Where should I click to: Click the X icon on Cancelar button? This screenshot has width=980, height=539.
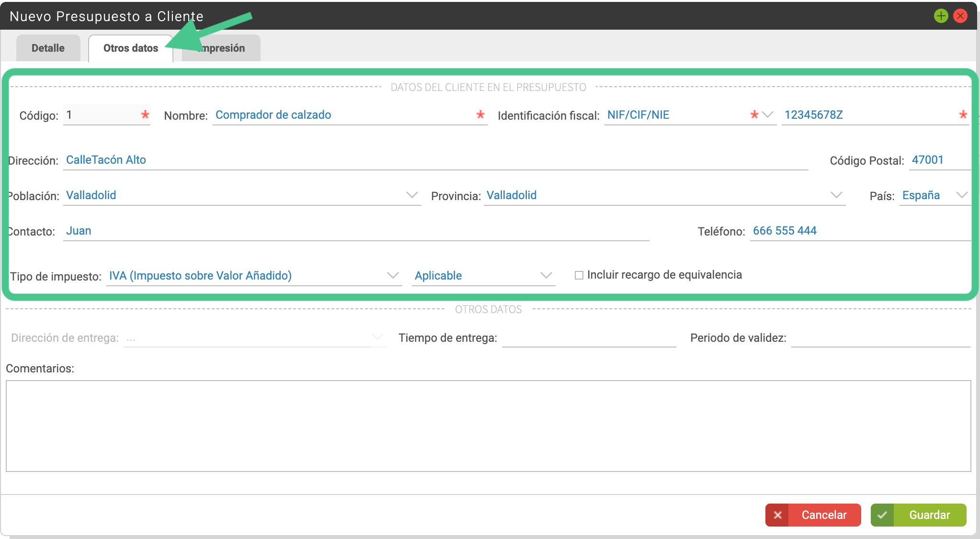click(x=777, y=515)
